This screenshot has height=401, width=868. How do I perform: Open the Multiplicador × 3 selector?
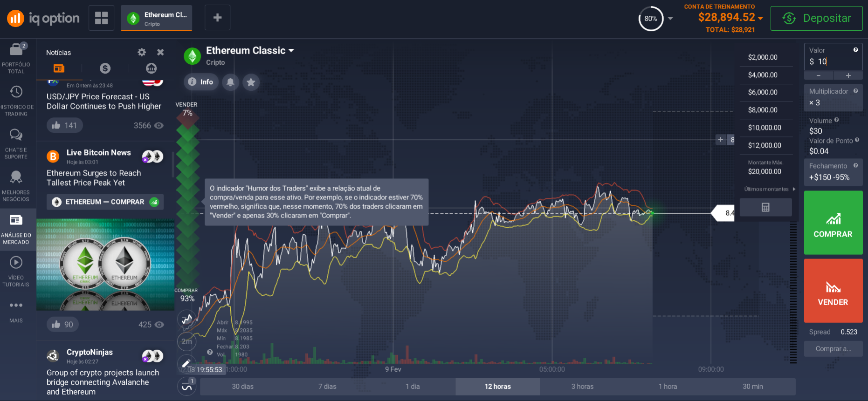833,98
